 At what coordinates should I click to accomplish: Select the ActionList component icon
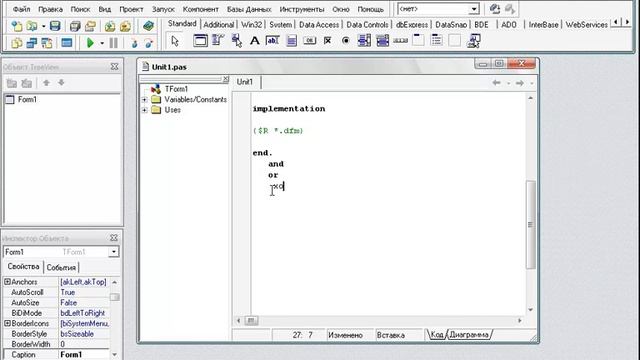[x=473, y=40]
